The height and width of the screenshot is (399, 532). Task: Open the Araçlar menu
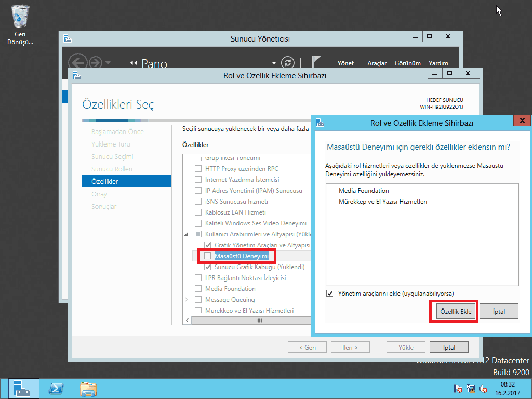[x=377, y=63]
